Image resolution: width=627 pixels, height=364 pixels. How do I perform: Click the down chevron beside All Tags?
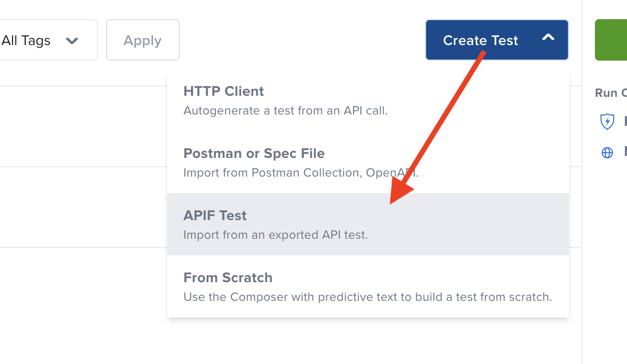point(72,40)
